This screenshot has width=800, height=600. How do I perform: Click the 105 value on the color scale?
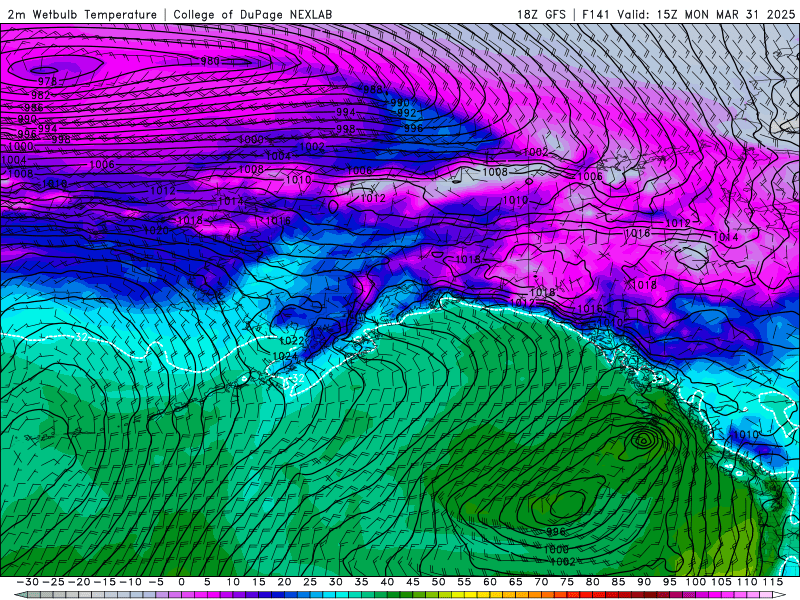(721, 582)
